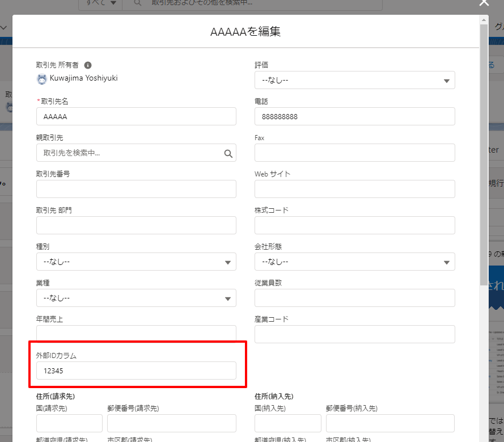The image size is (504, 442).
Task: Click the 住所(請求先) section heading
Action: click(56, 396)
